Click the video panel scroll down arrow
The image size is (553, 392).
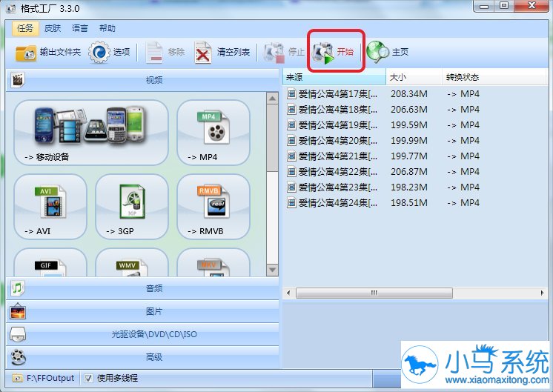(x=272, y=270)
